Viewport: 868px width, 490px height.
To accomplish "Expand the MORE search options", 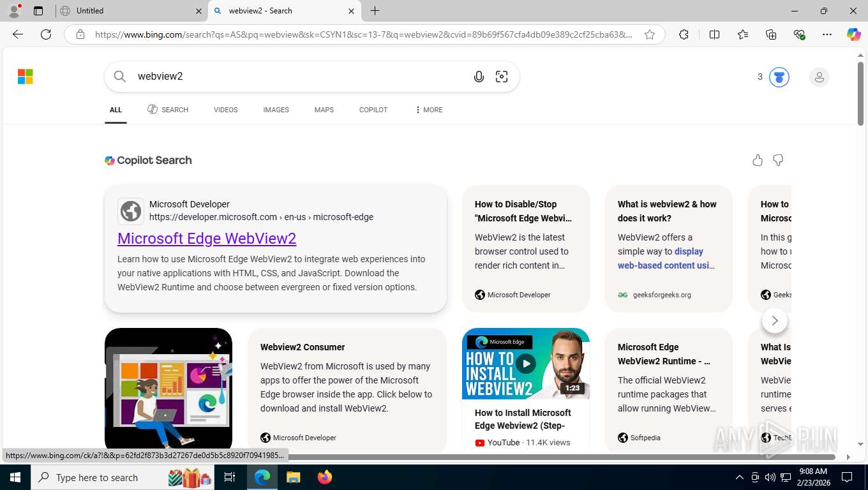I will 428,110.
